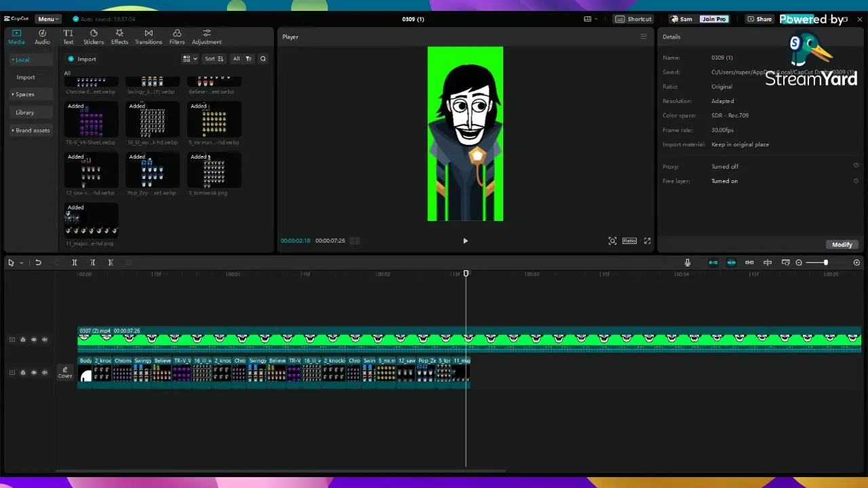Play the preview in the Player

[x=465, y=241]
